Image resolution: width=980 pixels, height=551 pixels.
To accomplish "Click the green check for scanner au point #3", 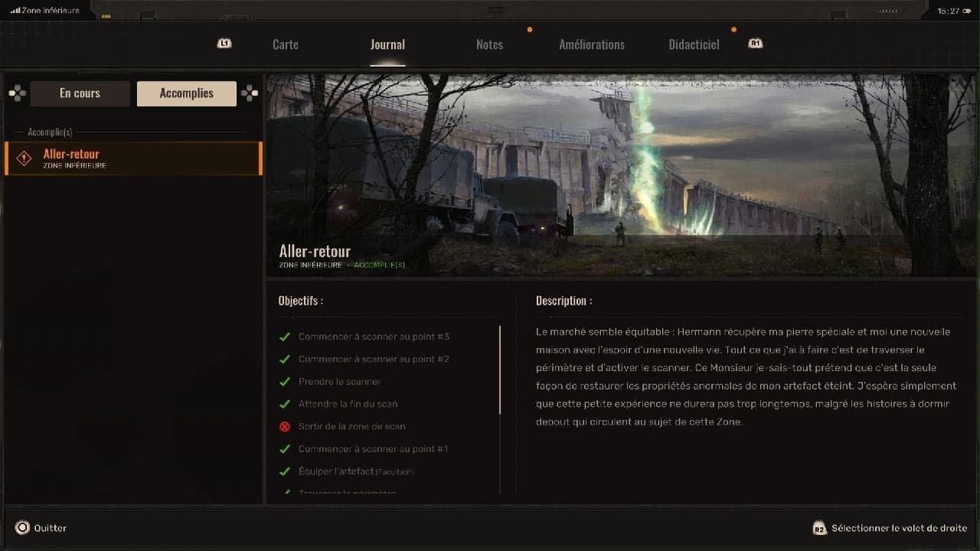I will click(285, 337).
